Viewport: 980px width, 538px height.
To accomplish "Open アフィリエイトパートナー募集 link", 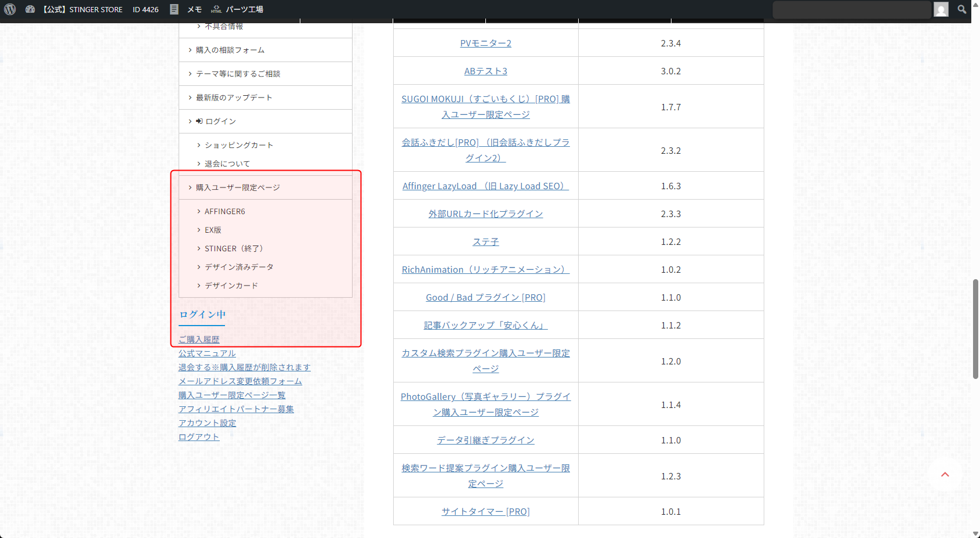I will (x=236, y=409).
